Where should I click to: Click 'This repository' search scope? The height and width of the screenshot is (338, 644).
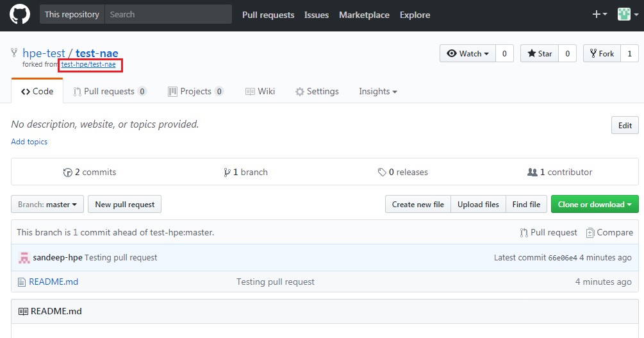tap(72, 14)
